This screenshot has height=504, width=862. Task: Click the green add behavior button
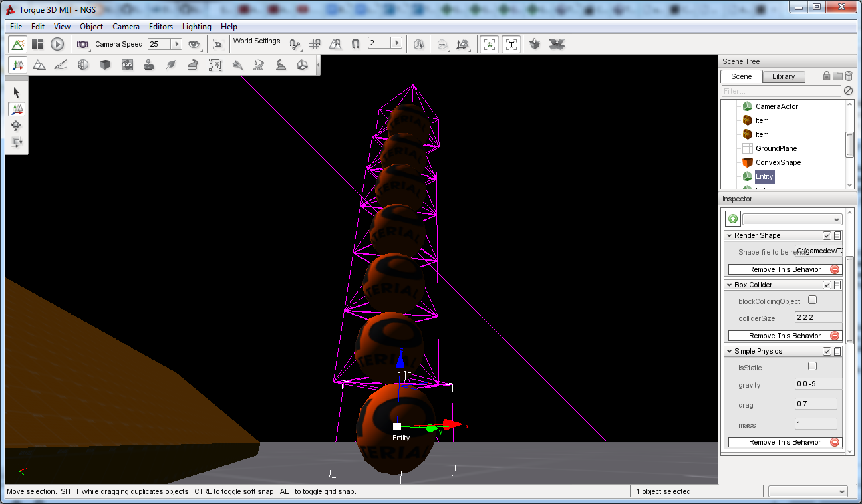[x=732, y=219]
